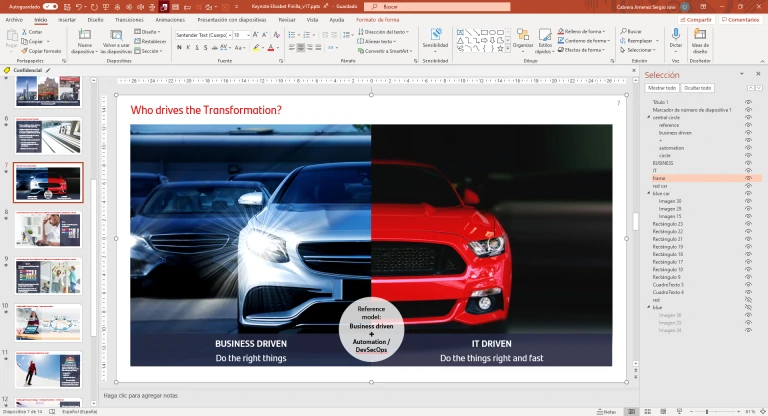Toggle visibility of 'Título 1' object
Viewport: 768px width, 416px height.
(748, 102)
